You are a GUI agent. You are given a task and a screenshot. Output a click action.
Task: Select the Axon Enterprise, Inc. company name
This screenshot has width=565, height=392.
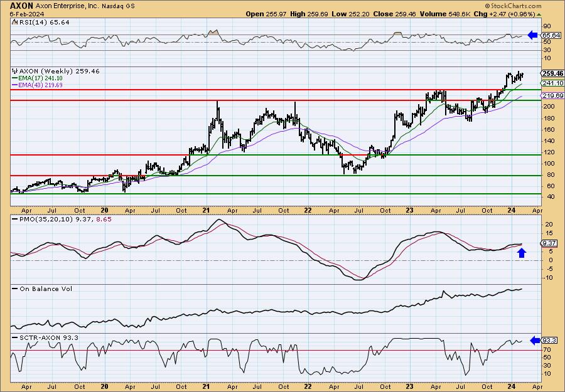click(x=67, y=6)
